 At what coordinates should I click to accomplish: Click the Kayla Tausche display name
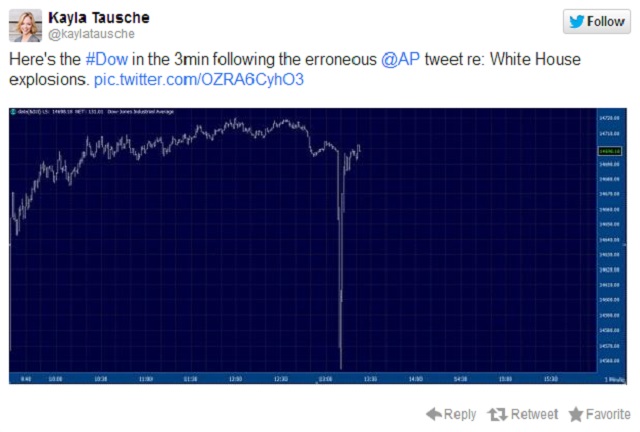point(100,17)
